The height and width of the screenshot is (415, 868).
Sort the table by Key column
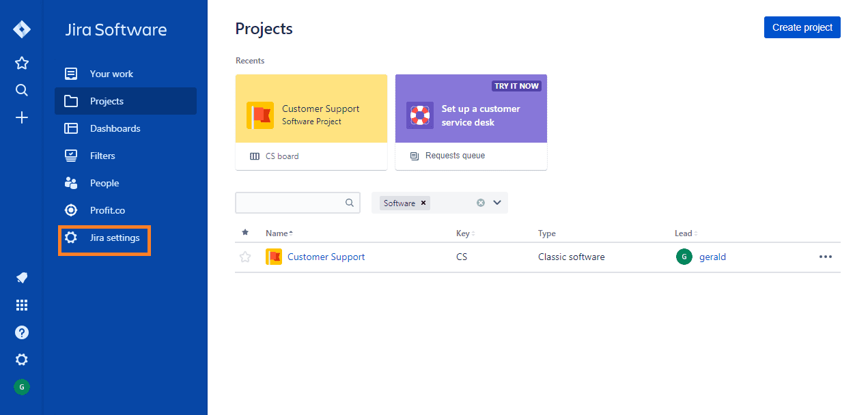tap(465, 233)
